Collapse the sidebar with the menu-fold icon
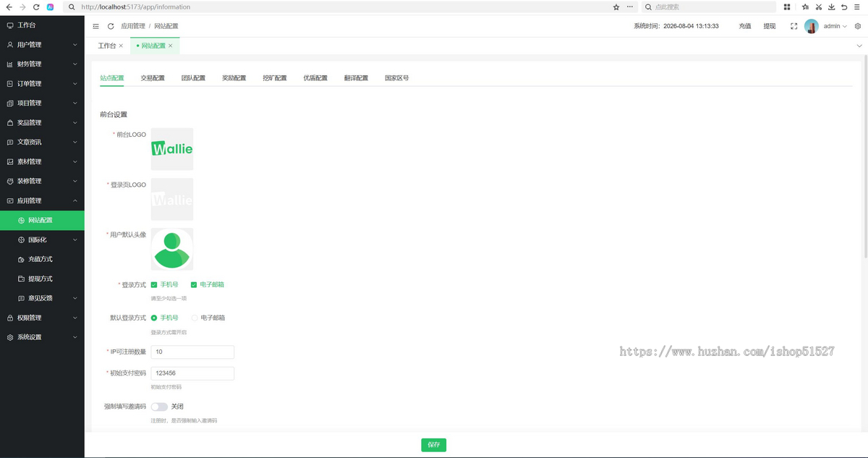The height and width of the screenshot is (458, 868). click(96, 26)
